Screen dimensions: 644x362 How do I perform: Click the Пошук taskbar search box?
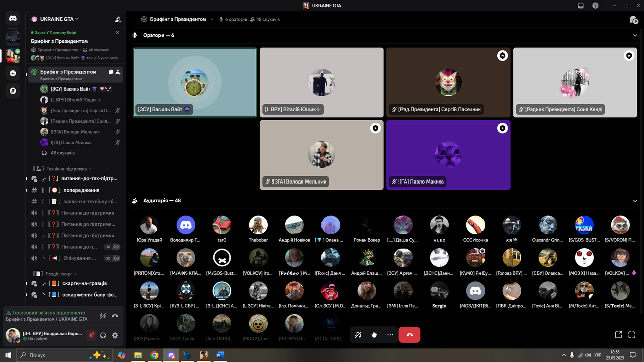point(63,355)
